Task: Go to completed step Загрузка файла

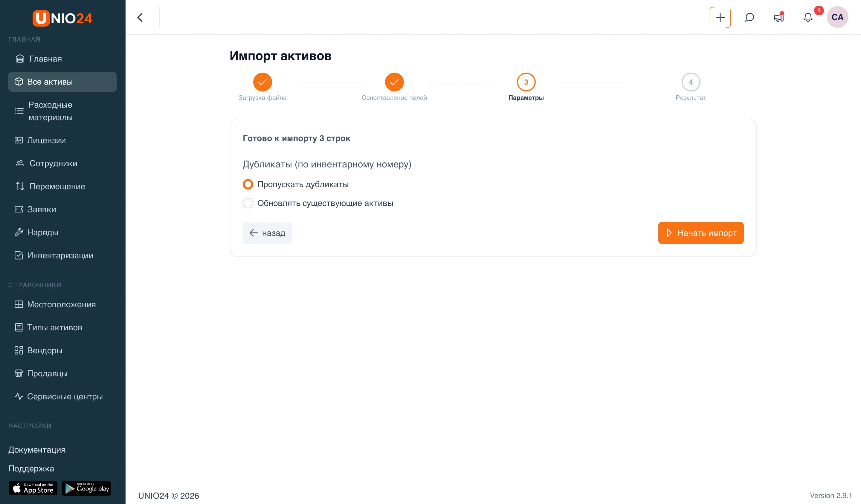Action: click(x=262, y=82)
